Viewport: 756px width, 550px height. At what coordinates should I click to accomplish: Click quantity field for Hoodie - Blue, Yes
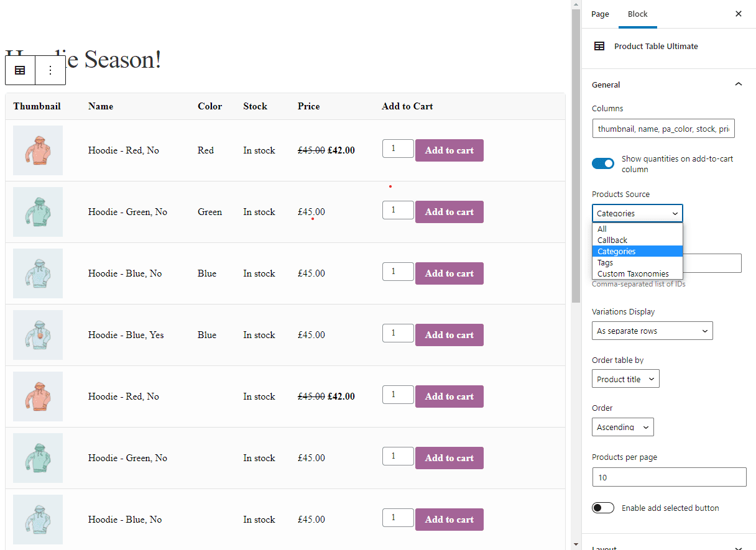point(398,333)
